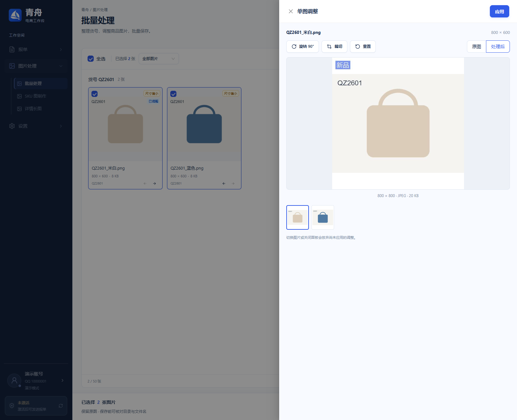This screenshot has height=420, width=517.
Task: Click the 青舟 sailboat logo
Action: coord(15,15)
